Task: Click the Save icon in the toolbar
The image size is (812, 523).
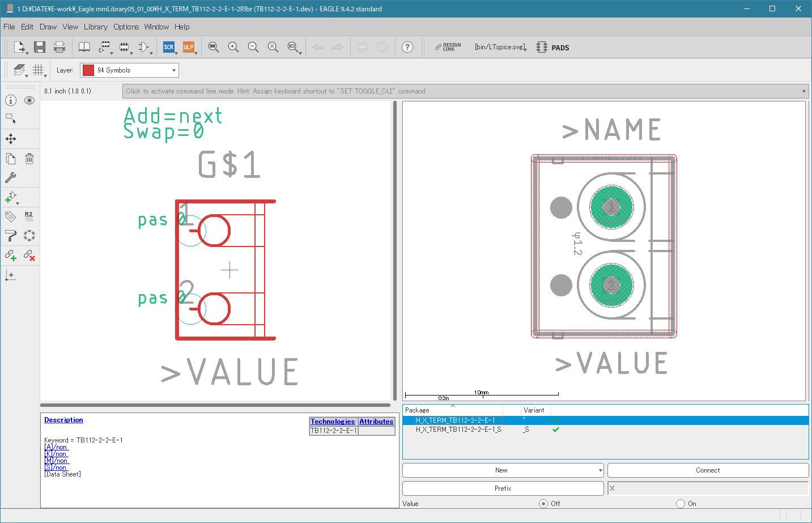Action: (x=39, y=47)
